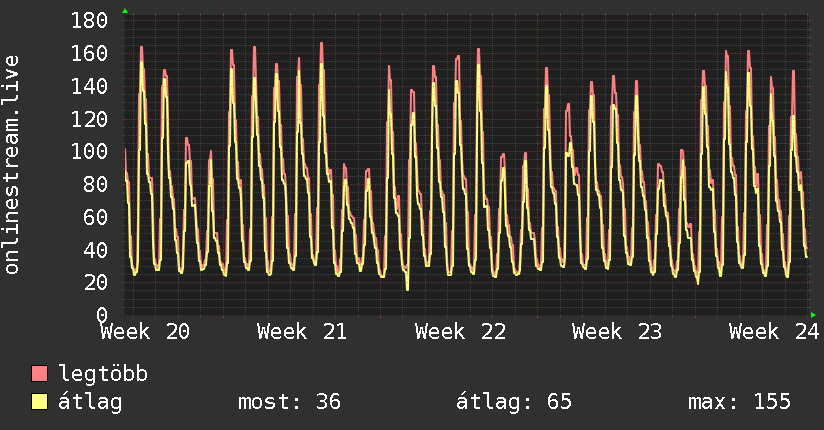Click the 'most: 36' current value

click(290, 402)
